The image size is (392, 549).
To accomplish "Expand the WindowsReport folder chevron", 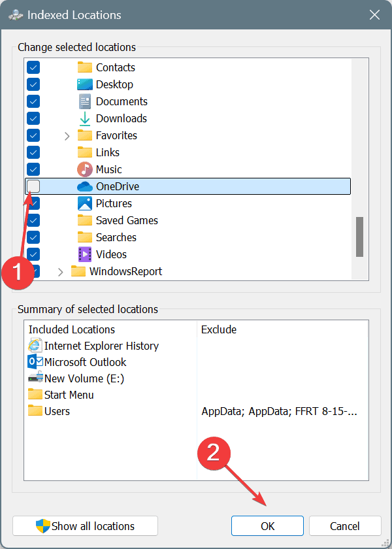I will pyautogui.click(x=61, y=272).
